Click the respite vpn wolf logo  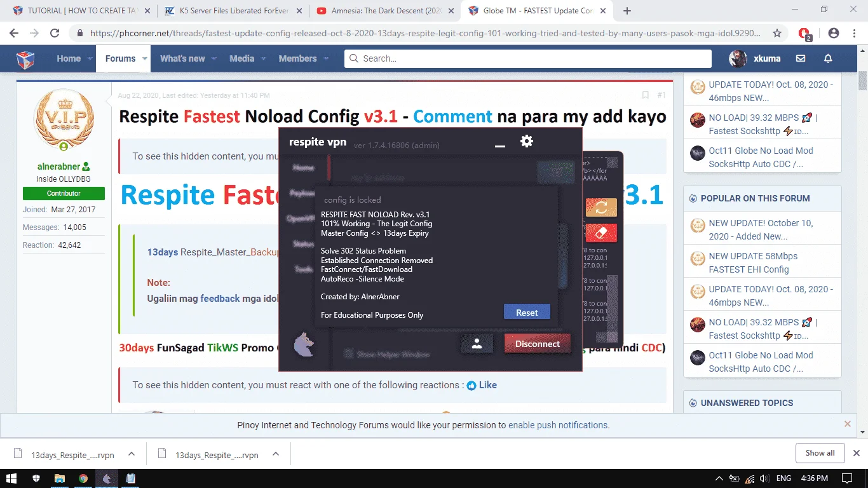[303, 345]
